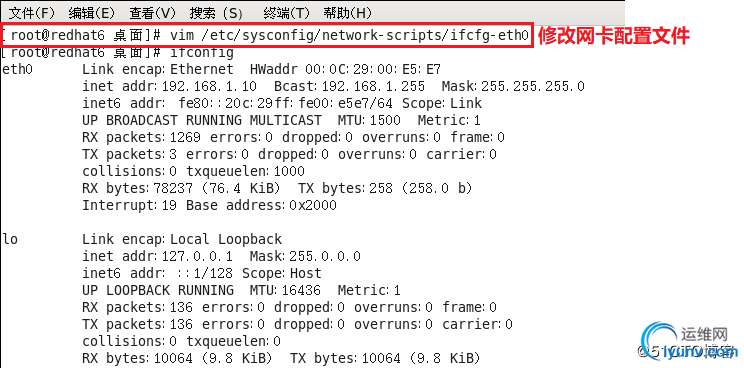Open the 帮助(H) menu
The height and width of the screenshot is (368, 744).
tap(347, 13)
